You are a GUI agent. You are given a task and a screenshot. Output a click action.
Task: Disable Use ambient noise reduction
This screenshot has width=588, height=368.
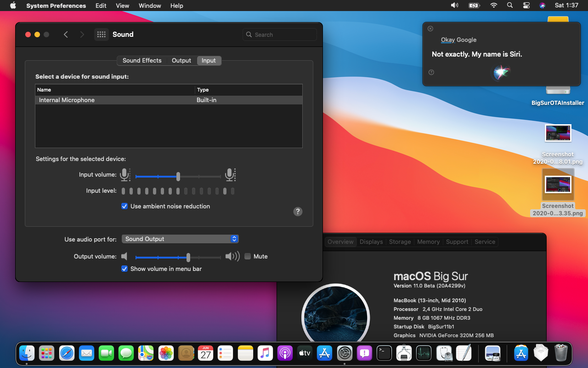(124, 207)
